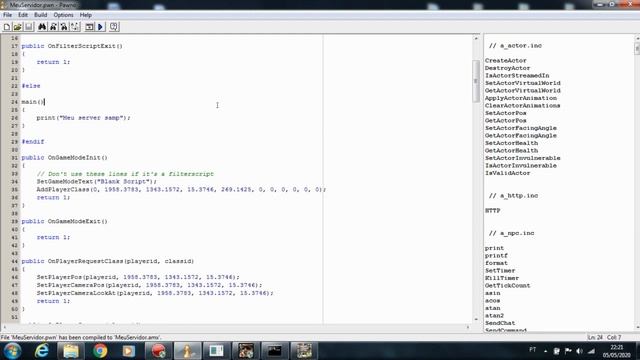Open the black console window taskbar icon

click(275, 351)
